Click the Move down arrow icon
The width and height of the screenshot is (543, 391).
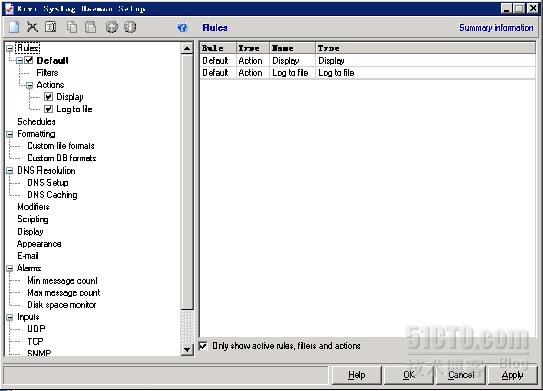point(130,27)
